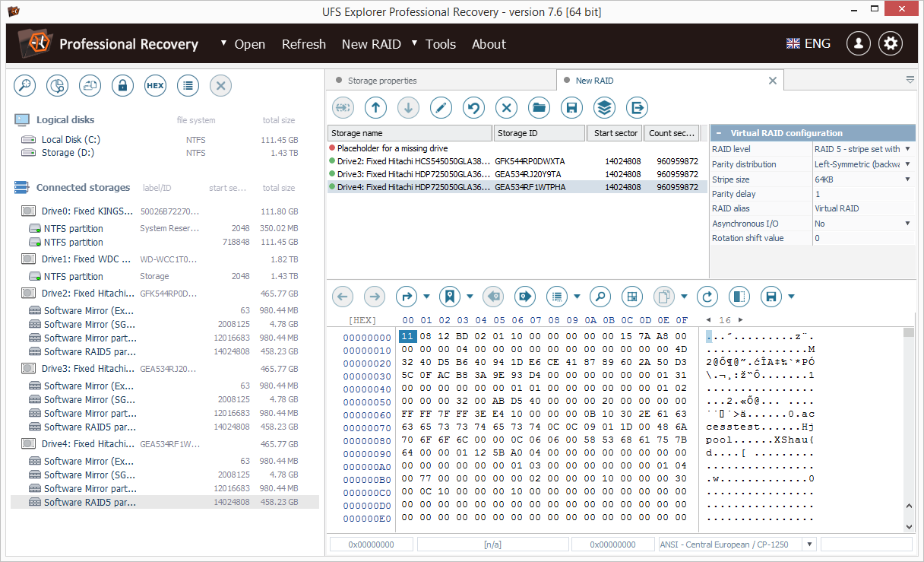Click the bookmark icon in hex toolbar

[451, 297]
